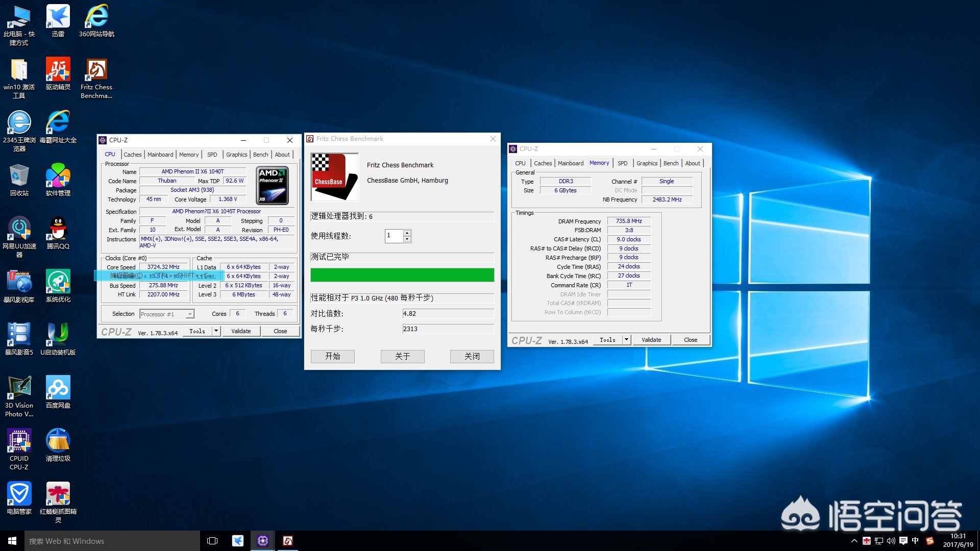The height and width of the screenshot is (551, 980).
Task: Open About tab in right CPU-Z window
Action: coord(693,163)
